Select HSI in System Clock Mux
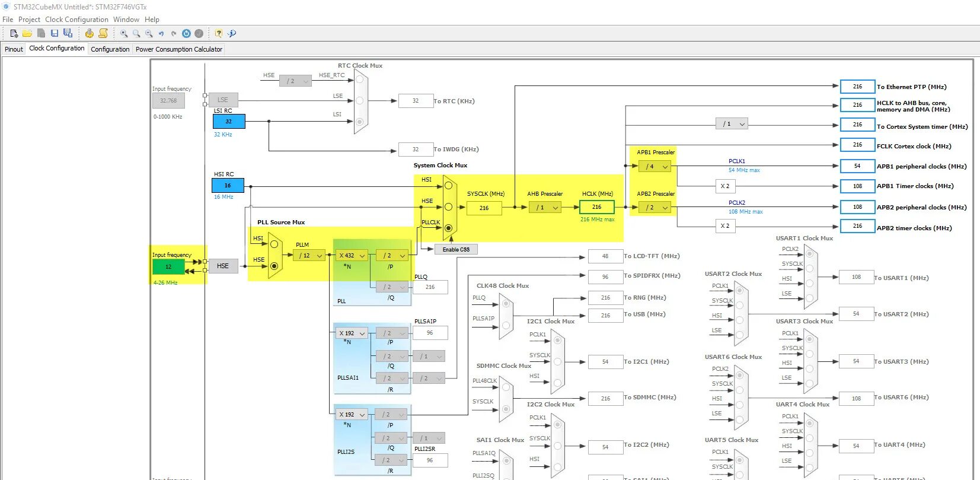 point(448,186)
